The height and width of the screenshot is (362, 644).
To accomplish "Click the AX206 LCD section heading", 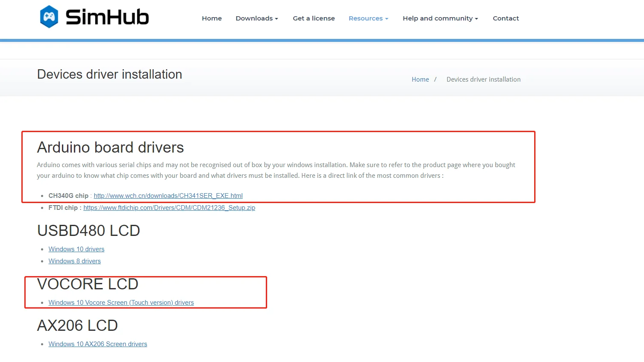I will (x=77, y=326).
